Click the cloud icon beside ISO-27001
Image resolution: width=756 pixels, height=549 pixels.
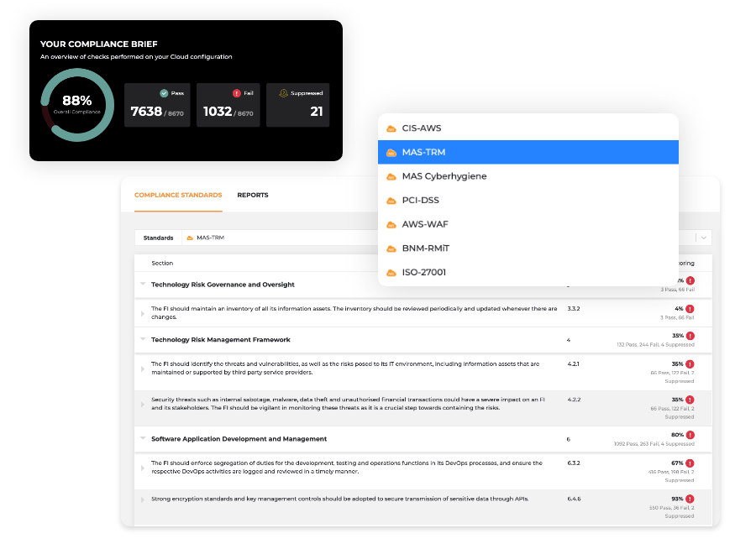click(391, 274)
